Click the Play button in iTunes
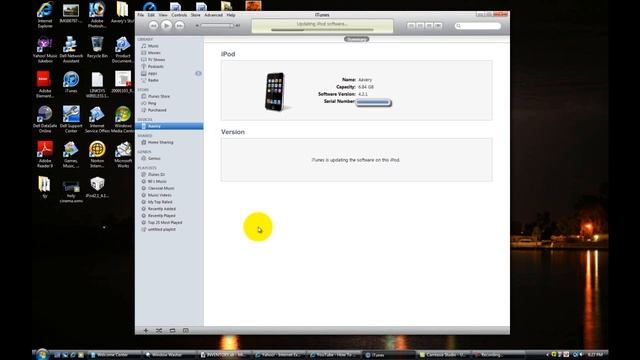This screenshot has height=360, width=640. 166,25
